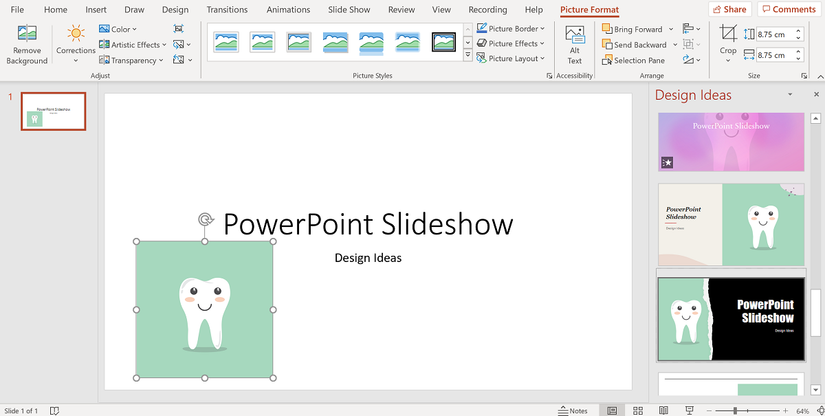Apply the third picture style with gray frame
Viewport: 825px width, 416px height.
299,42
